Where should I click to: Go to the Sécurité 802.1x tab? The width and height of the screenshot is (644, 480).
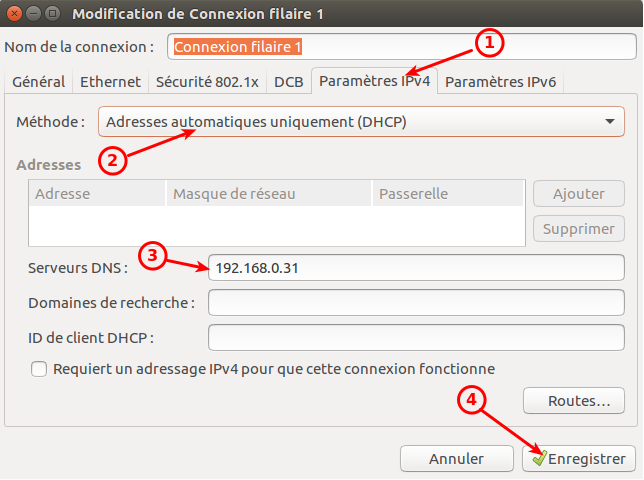(x=207, y=82)
